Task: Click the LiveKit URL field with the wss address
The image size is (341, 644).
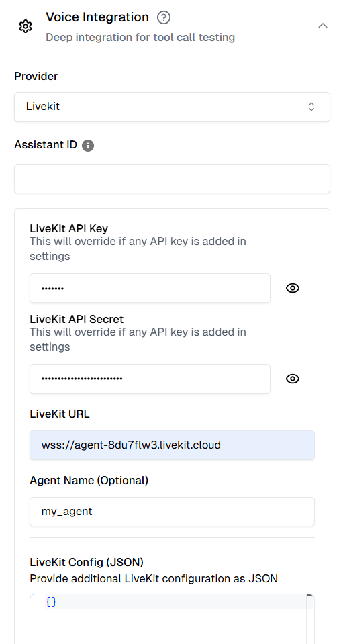Action: pyautogui.click(x=172, y=445)
